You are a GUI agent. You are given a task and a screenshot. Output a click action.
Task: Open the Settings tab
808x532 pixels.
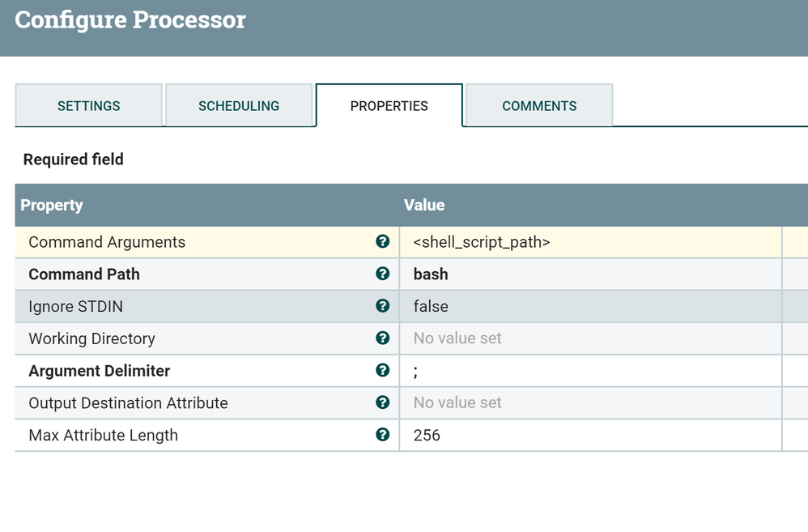(x=88, y=106)
